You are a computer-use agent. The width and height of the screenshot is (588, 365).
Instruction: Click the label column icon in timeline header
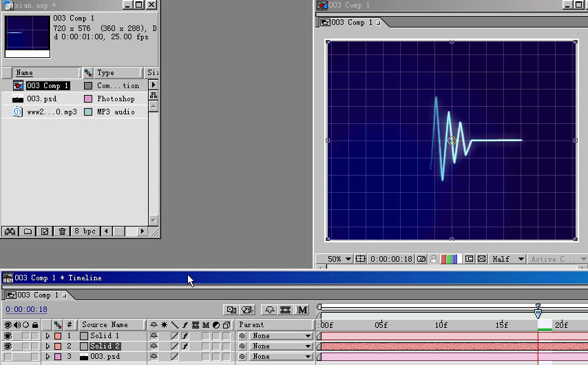[x=58, y=325]
